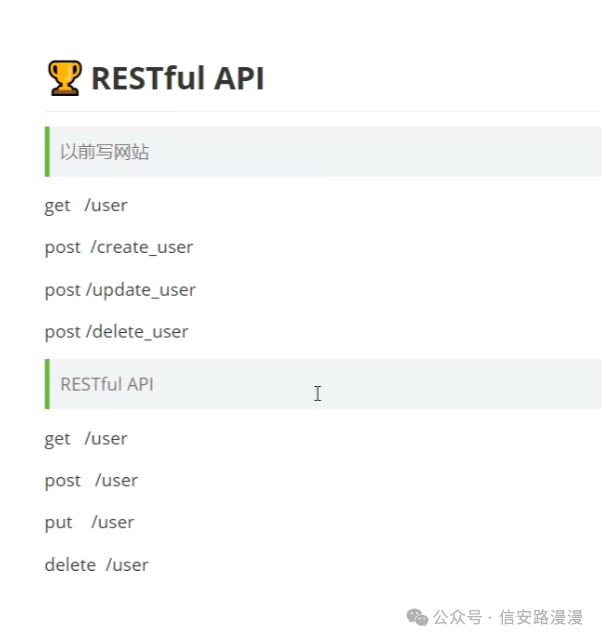
Task: Click the word "post" before /create_user
Action: (x=62, y=248)
